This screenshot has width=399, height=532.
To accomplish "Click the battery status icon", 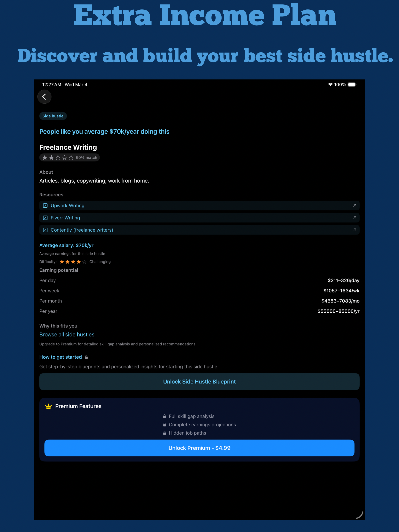I will [352, 84].
